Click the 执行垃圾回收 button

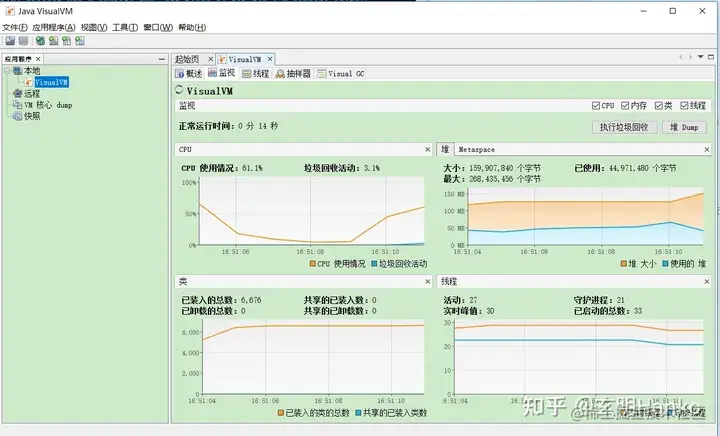click(624, 127)
